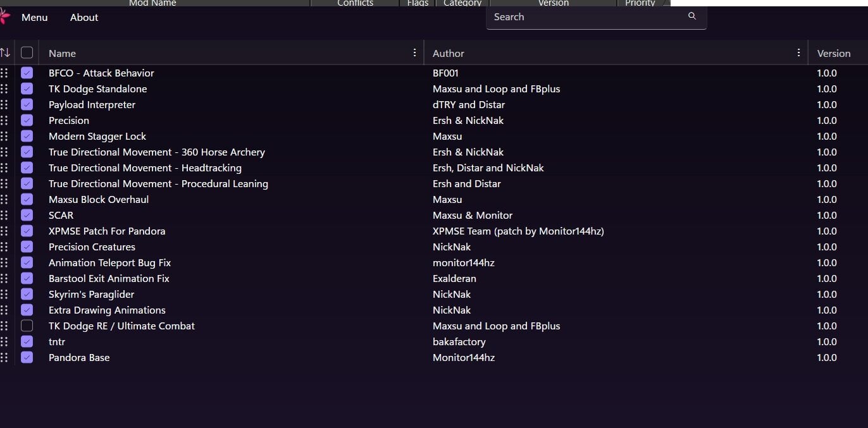Screen dimensions: 868x428
Task: Sort by the Author column header
Action: point(449,53)
